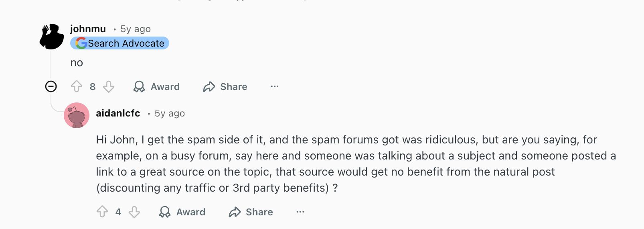
Task: Click the Award icon on johnmu's comment
Action: [139, 86]
